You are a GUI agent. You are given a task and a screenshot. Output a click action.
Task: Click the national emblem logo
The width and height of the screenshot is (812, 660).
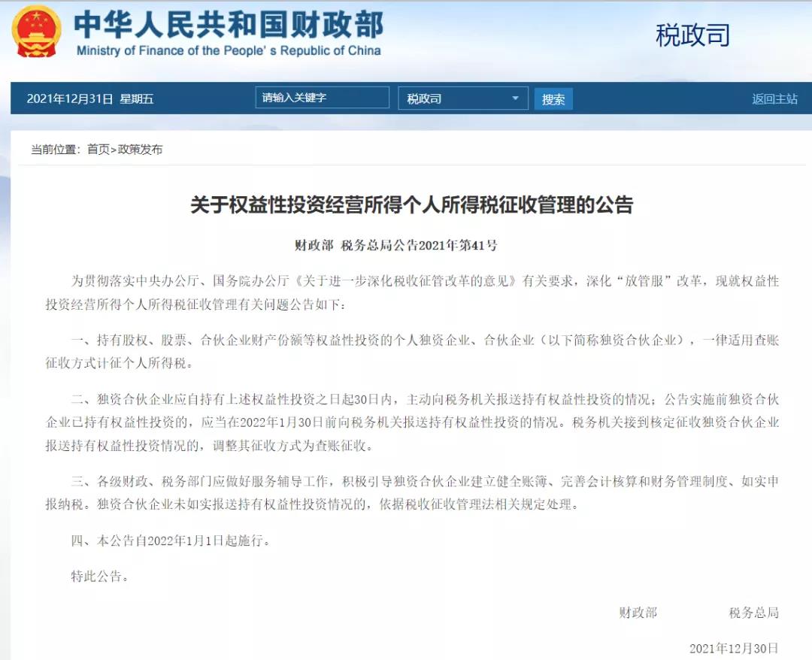(36, 32)
